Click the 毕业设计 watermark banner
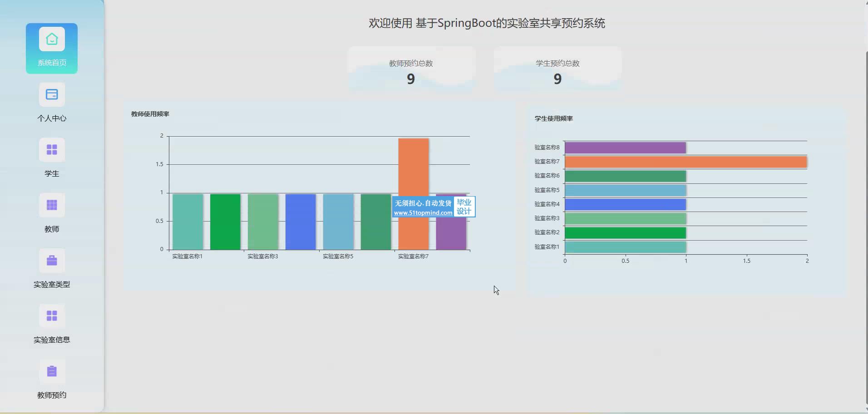 tap(434, 207)
